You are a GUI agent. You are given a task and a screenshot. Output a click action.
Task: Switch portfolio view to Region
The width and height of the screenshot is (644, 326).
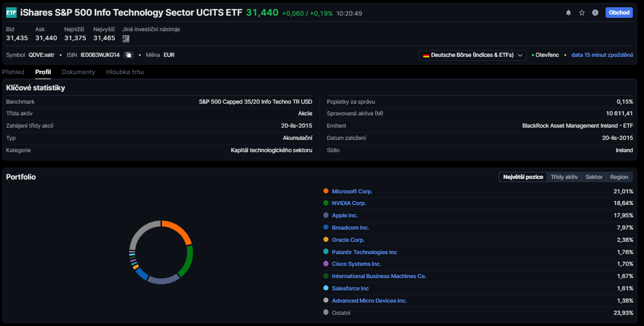[x=619, y=177]
